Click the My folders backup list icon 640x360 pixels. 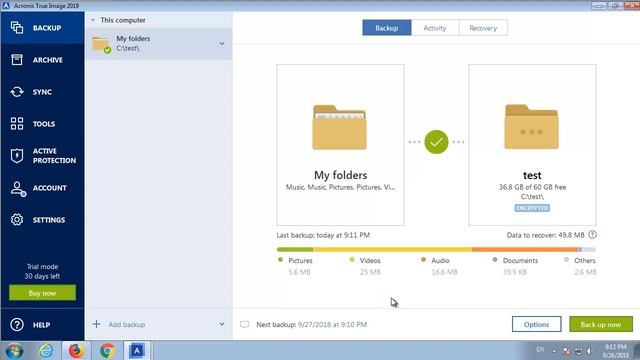(101, 44)
